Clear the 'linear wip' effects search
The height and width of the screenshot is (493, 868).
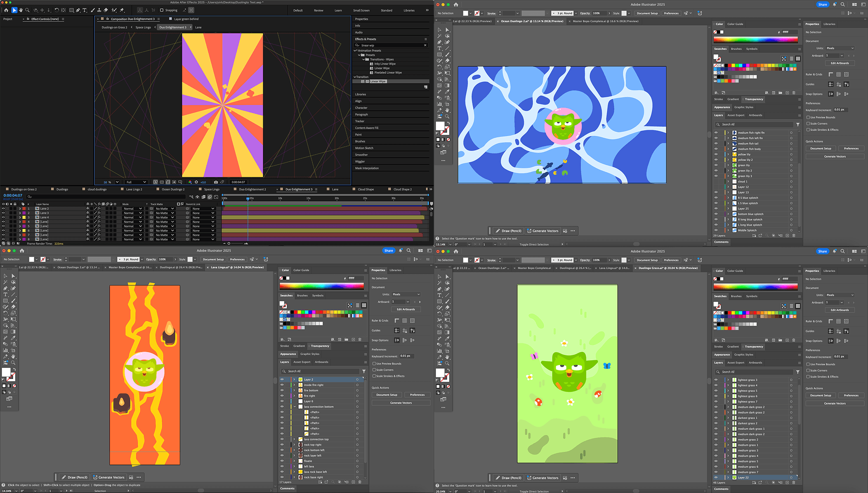(x=425, y=45)
